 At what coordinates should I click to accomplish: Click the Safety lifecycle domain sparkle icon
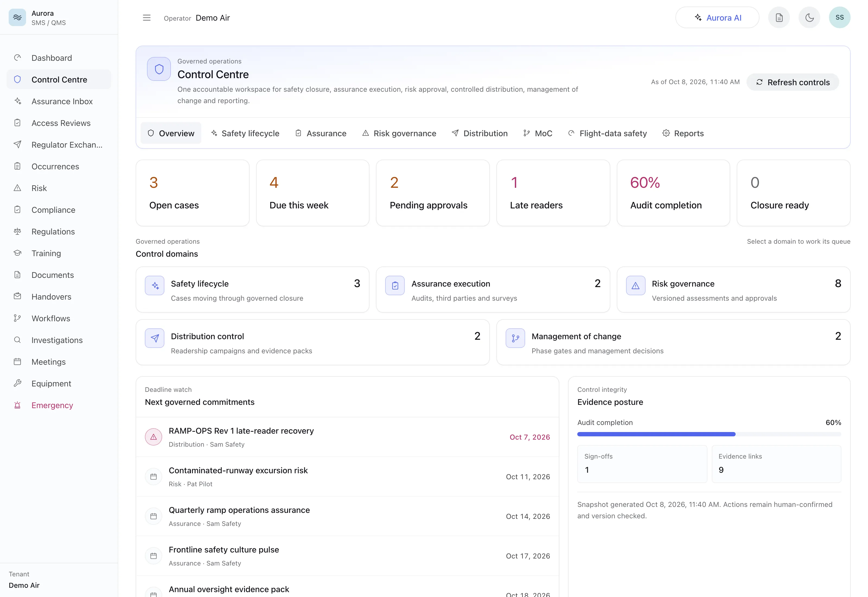pos(155,286)
